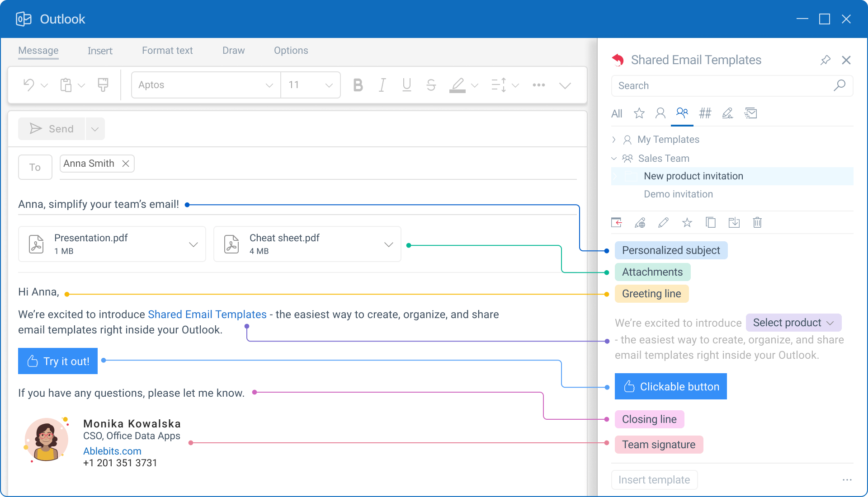Click the Insert template button
This screenshot has width=868, height=497.
point(655,480)
